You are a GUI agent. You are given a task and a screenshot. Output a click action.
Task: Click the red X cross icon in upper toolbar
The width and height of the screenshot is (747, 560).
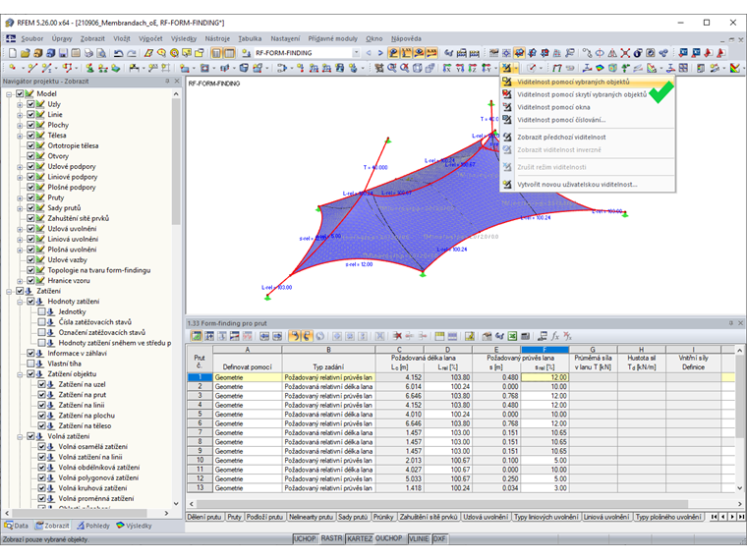coord(625,53)
